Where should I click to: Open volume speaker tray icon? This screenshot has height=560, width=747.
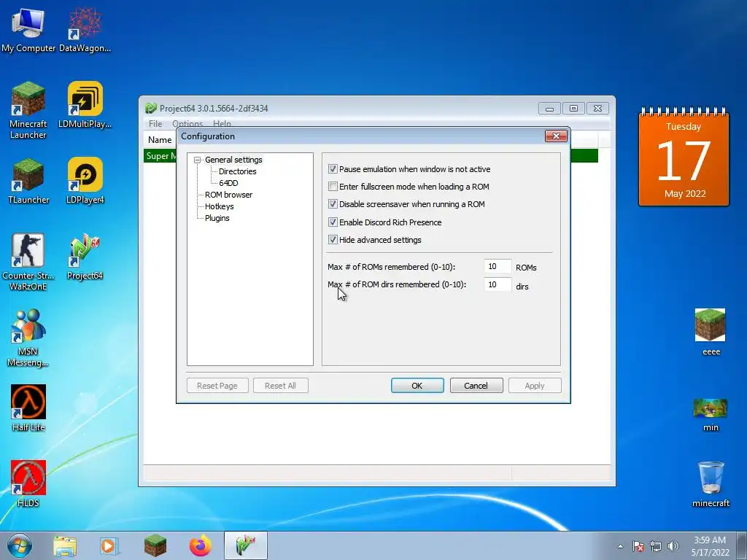(673, 546)
